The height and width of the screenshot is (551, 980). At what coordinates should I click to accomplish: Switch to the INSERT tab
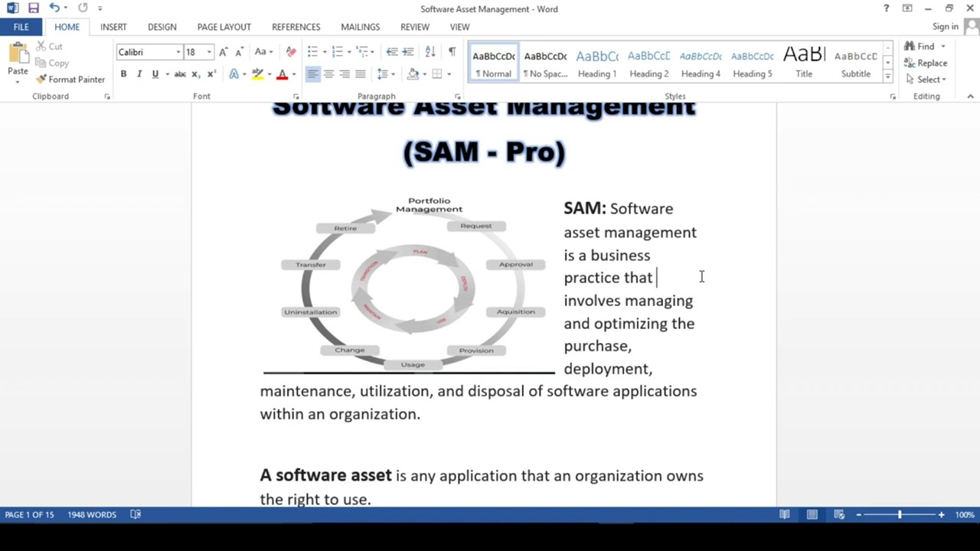[113, 27]
